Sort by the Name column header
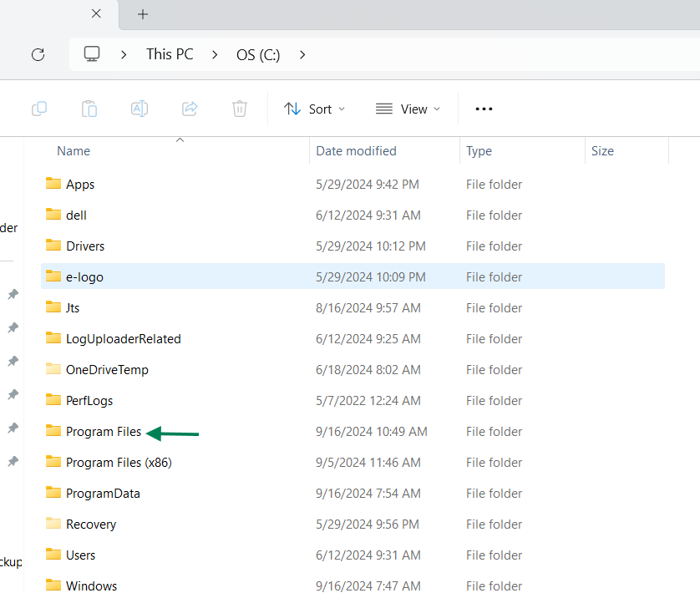Viewport: 700px width, 593px height. (74, 151)
